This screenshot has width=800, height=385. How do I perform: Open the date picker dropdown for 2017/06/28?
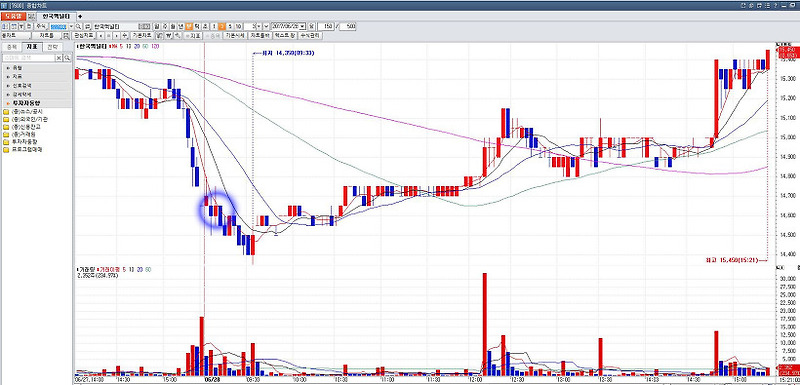tap(303, 27)
